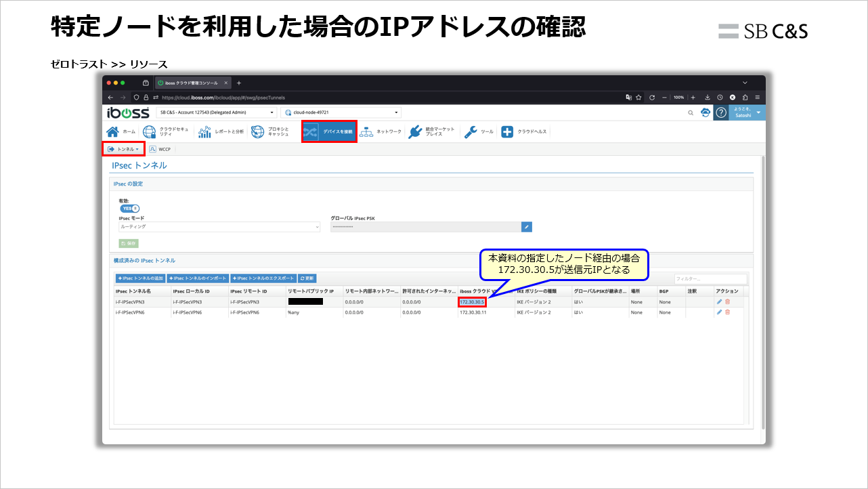The width and height of the screenshot is (868, 489).
Task: Open プロキシとキャッシュ using its globe icon
Action: pos(258,131)
